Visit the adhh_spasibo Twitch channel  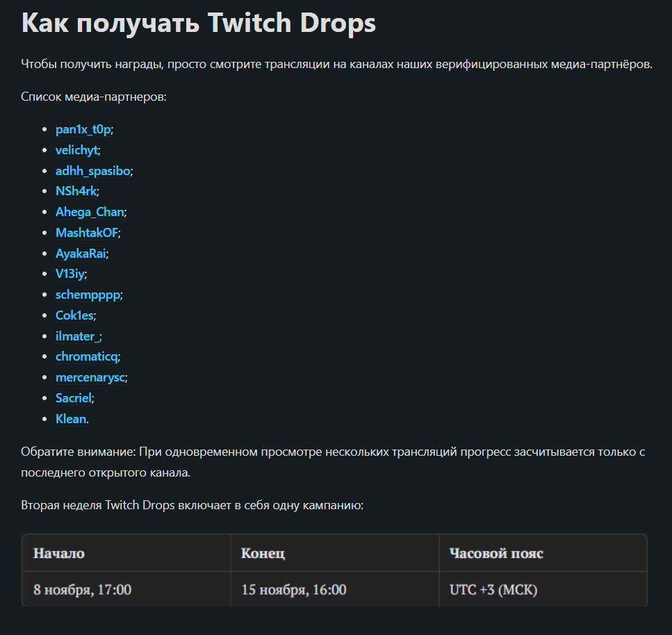93,171
